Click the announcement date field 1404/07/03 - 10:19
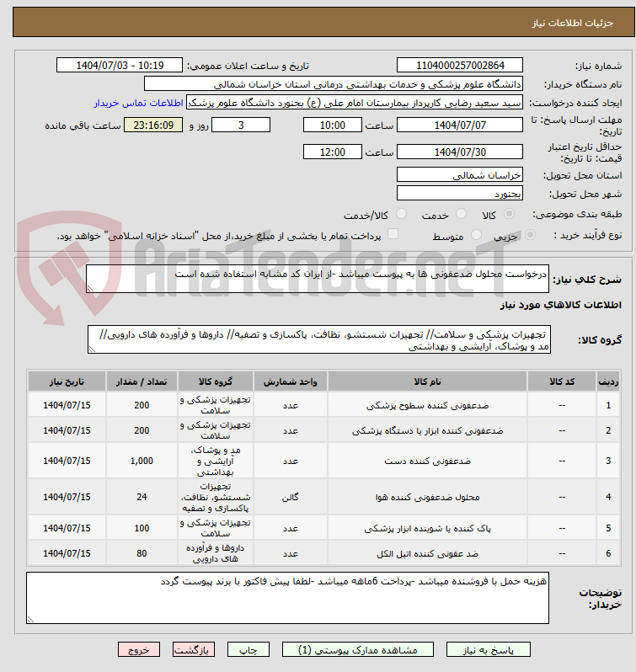Viewport: 636px width, 672px height. pos(120,65)
